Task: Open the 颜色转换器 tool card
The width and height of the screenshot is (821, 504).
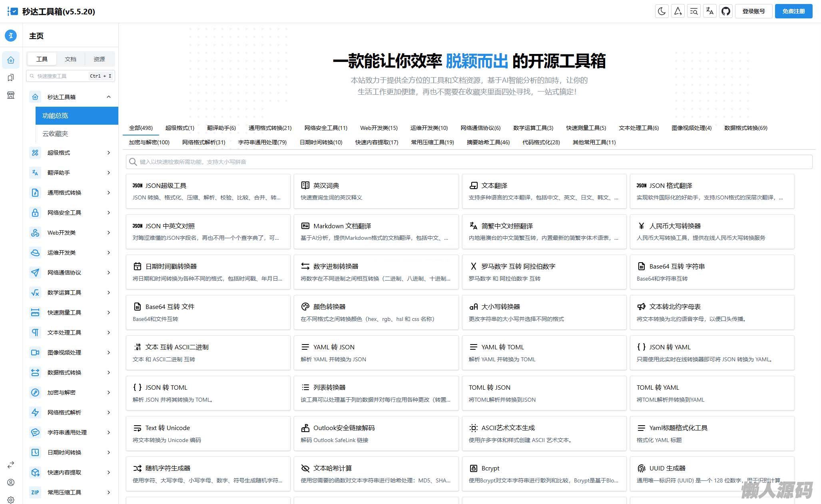Action: pyautogui.click(x=376, y=312)
